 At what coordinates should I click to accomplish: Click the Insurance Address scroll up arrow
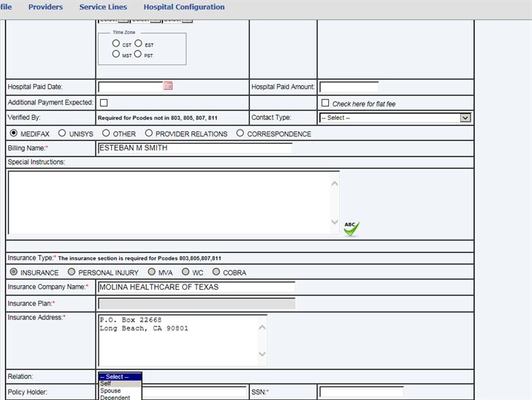point(262,324)
